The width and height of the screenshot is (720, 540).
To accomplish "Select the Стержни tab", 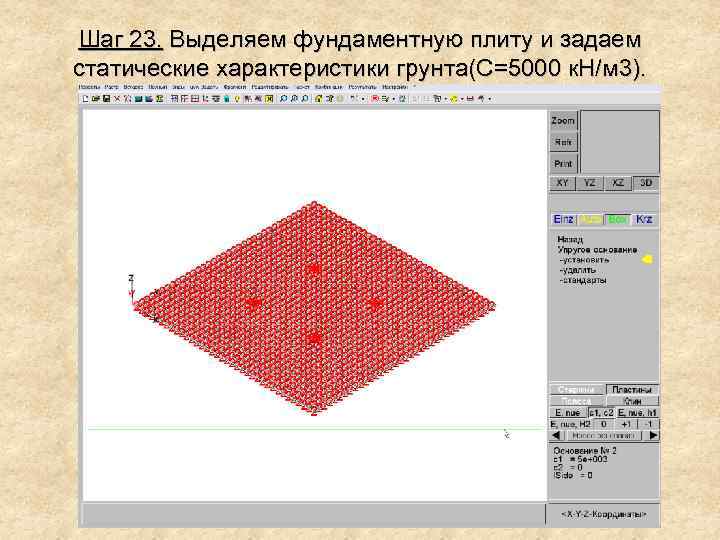I will tap(577, 390).
